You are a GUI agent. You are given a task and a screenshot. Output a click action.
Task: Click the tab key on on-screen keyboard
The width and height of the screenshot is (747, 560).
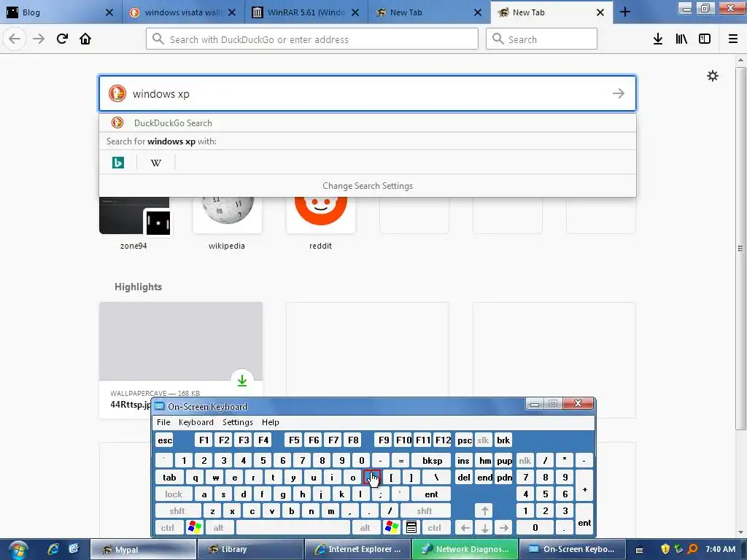(169, 477)
